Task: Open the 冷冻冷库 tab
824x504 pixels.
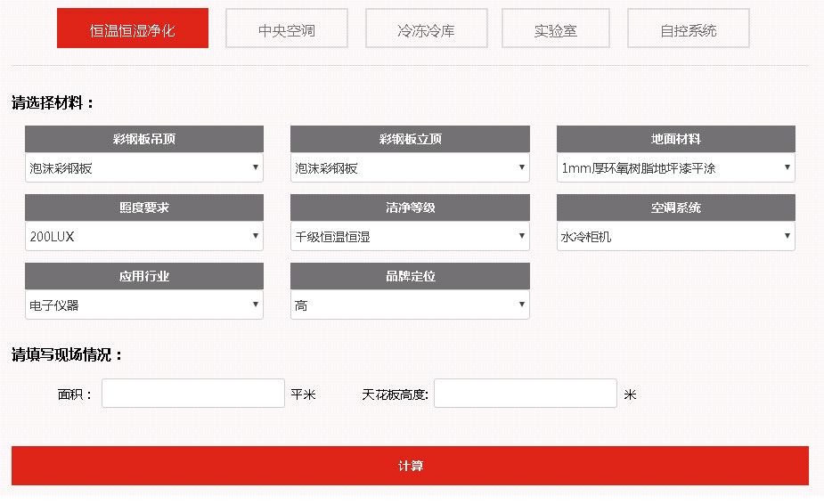Action: (426, 29)
